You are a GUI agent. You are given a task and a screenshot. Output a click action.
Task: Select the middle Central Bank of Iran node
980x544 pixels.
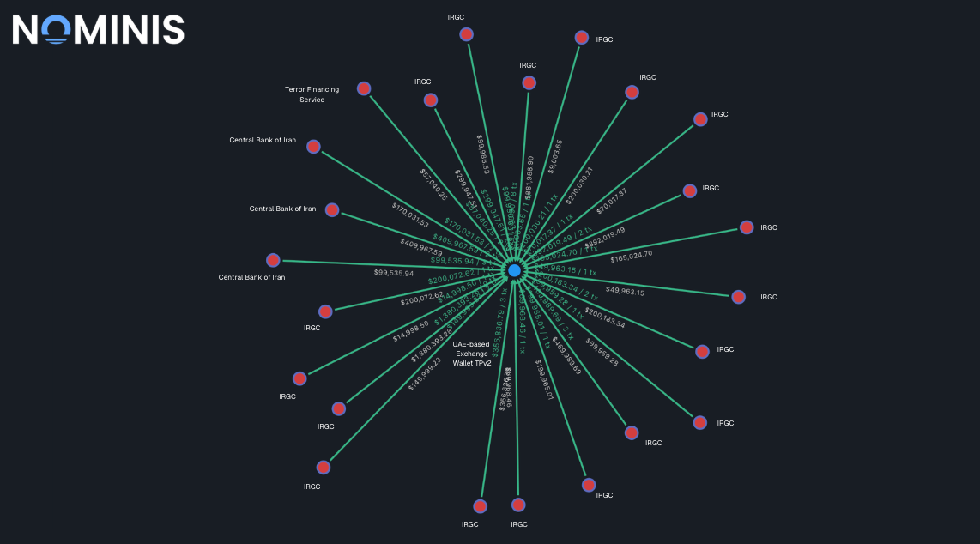click(x=332, y=210)
